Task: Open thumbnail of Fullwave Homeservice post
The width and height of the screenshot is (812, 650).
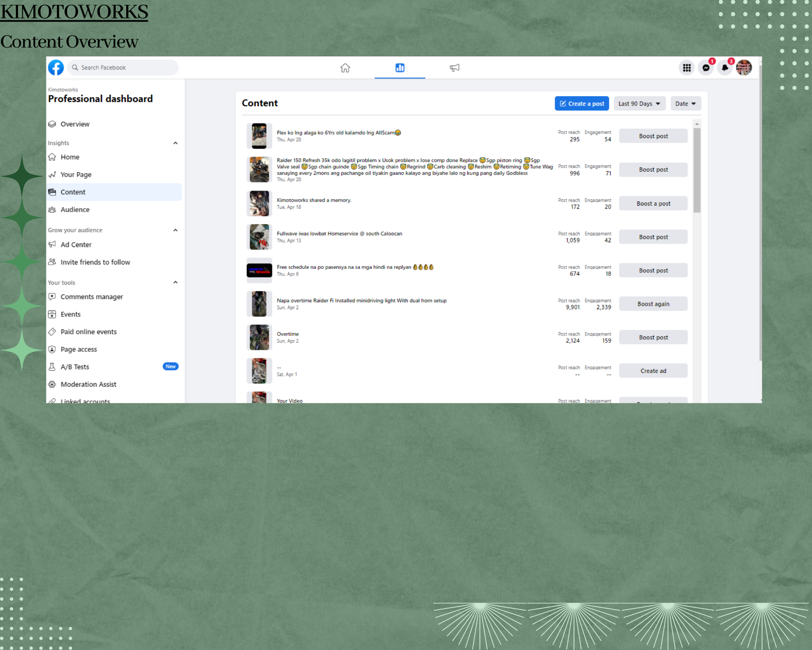Action: point(259,237)
